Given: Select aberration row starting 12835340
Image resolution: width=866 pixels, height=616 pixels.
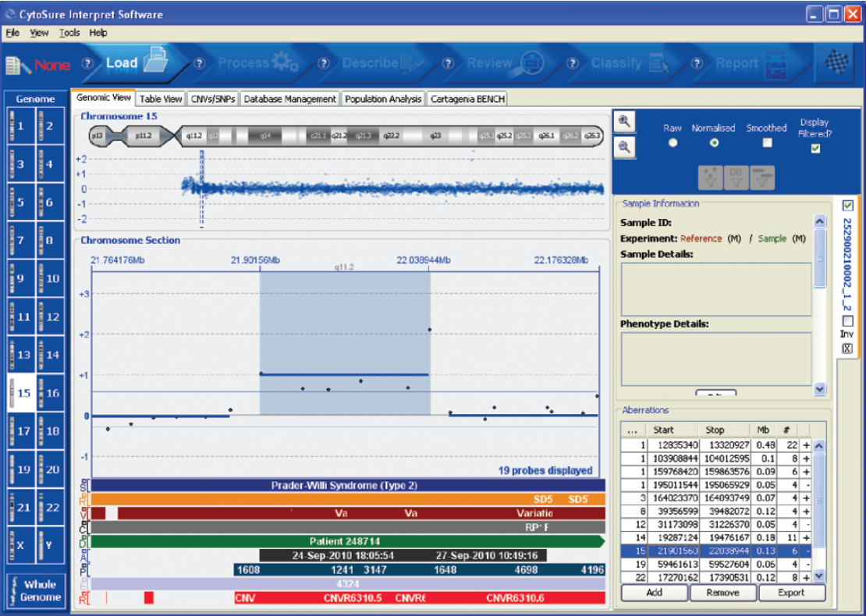Looking at the screenshot, I should pyautogui.click(x=717, y=445).
